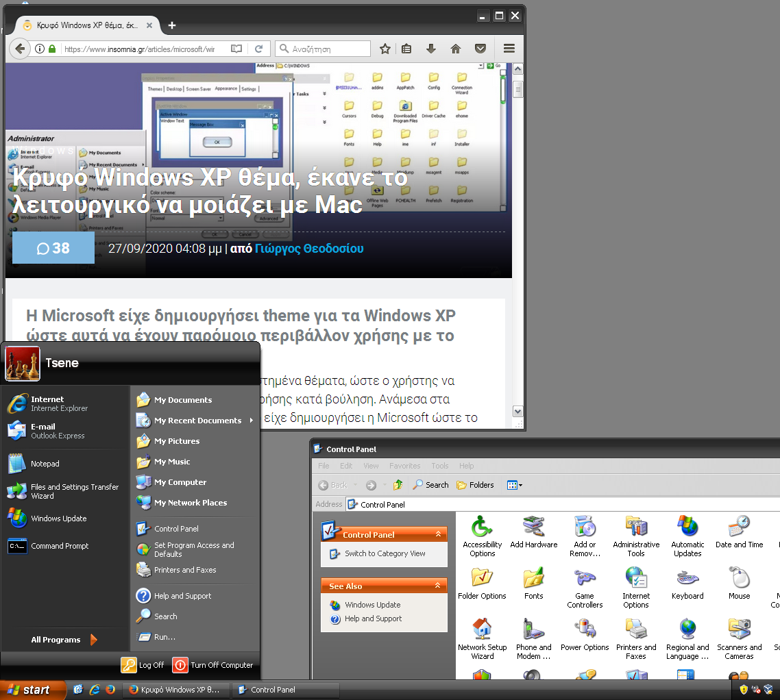Screen dimensions: 780x700
Task: Open Help menu in Control Panel
Action: [x=467, y=466]
